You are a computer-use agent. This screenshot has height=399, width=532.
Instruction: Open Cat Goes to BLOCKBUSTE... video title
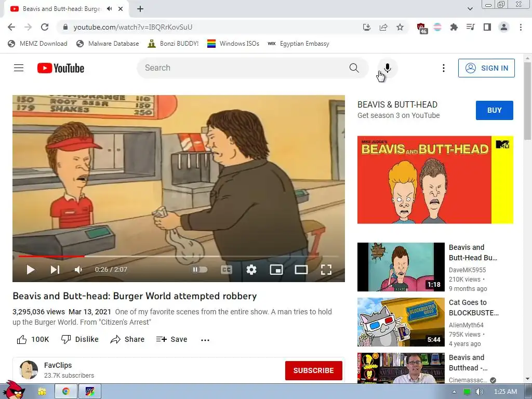[x=474, y=308]
